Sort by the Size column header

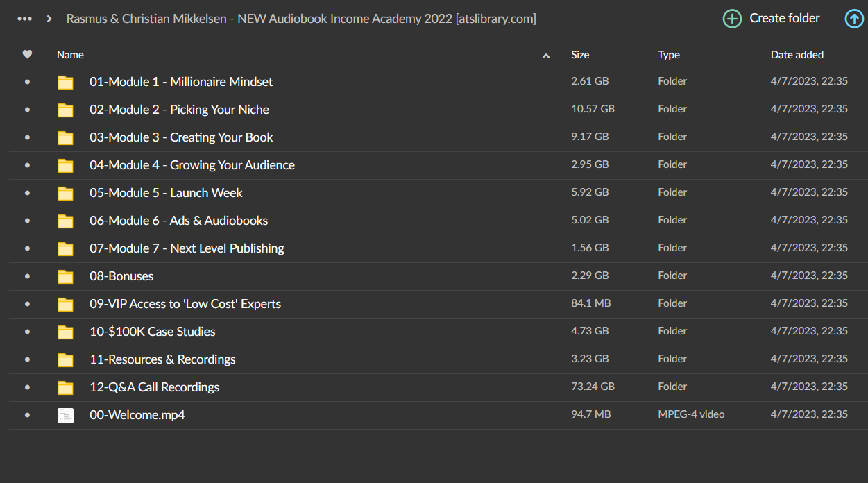click(x=580, y=55)
